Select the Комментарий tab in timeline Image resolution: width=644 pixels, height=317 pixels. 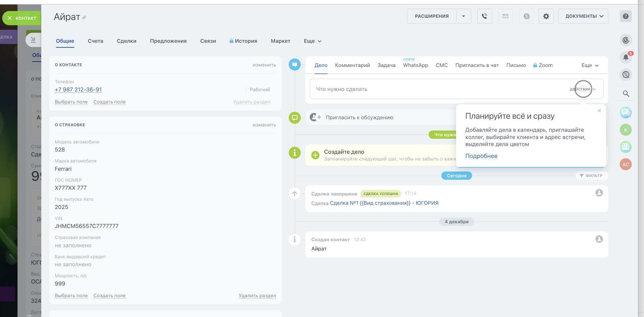coord(352,65)
